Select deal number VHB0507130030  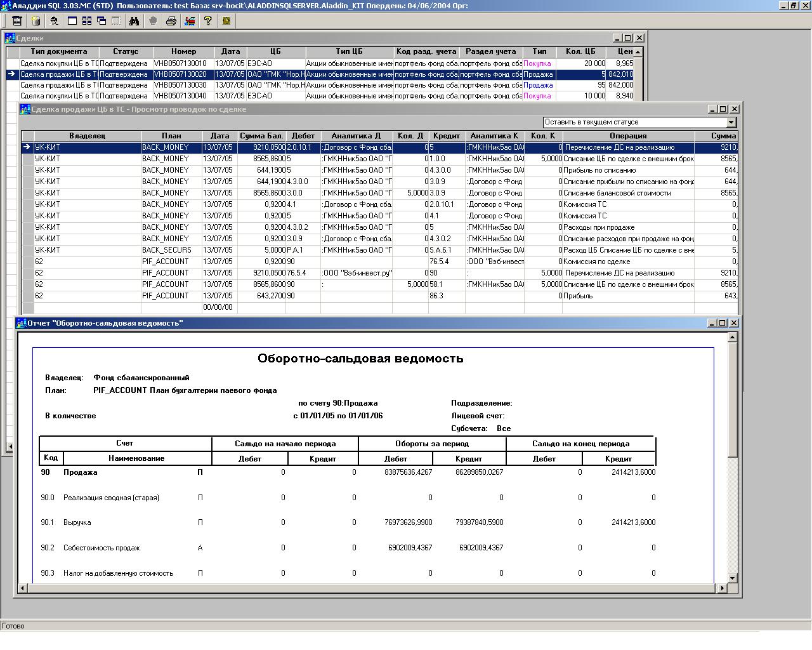[183, 85]
